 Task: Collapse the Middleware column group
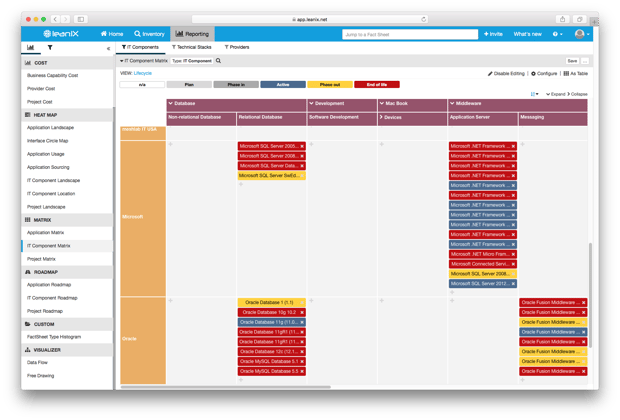coord(452,104)
